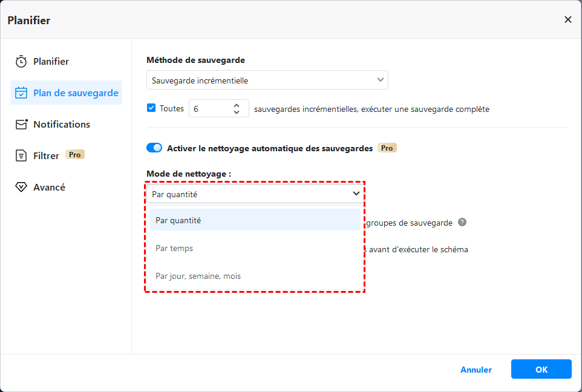Collapse the Mode de nettoyage dropdown
The height and width of the screenshot is (392, 582).
click(357, 194)
